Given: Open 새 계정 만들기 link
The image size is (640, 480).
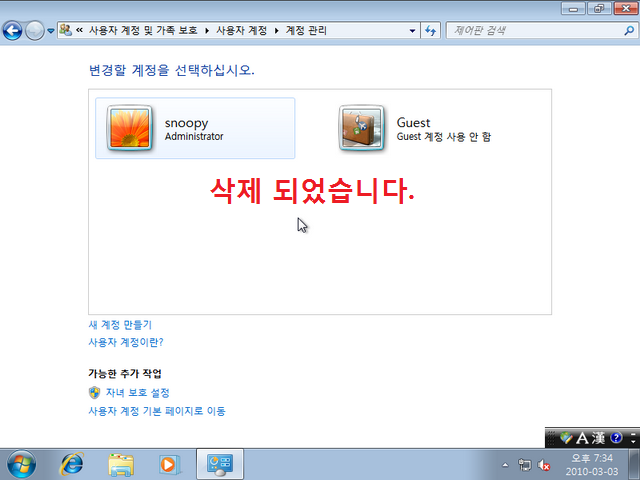Looking at the screenshot, I should tap(120, 325).
